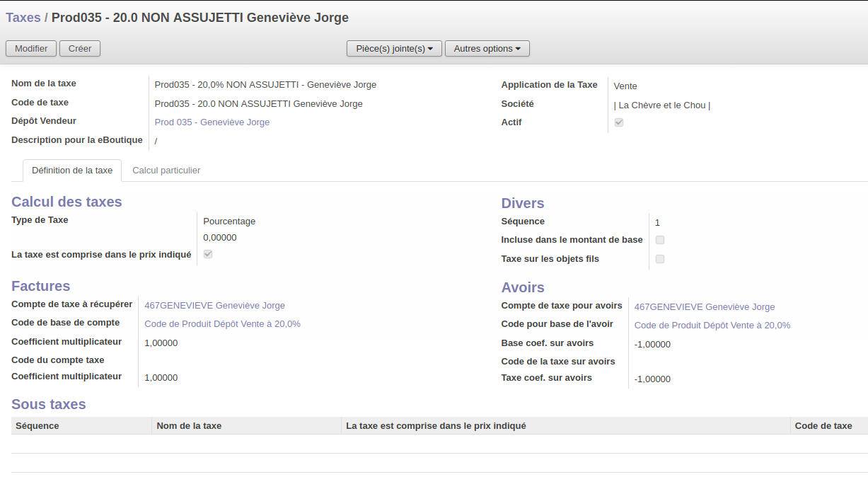Sort Sous taxes by Séquence column
This screenshot has height=477, width=868.
(x=37, y=426)
